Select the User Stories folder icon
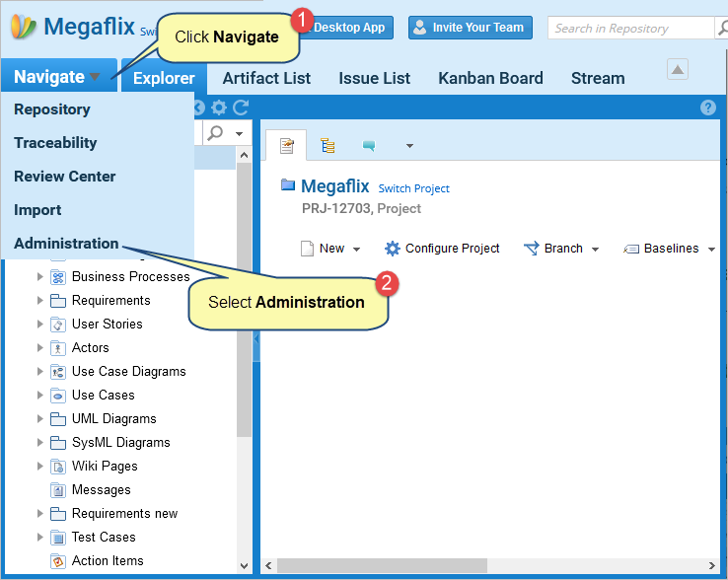The height and width of the screenshot is (580, 728). (x=58, y=325)
